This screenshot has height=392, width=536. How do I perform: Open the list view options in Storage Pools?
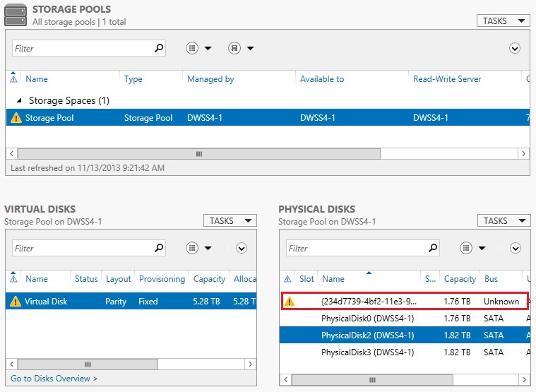pyautogui.click(x=198, y=49)
